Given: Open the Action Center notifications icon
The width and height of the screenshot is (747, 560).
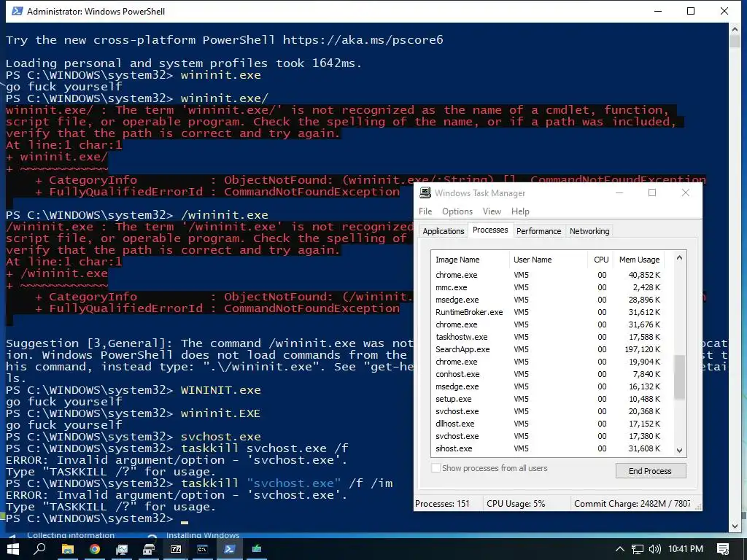Looking at the screenshot, I should [x=723, y=549].
